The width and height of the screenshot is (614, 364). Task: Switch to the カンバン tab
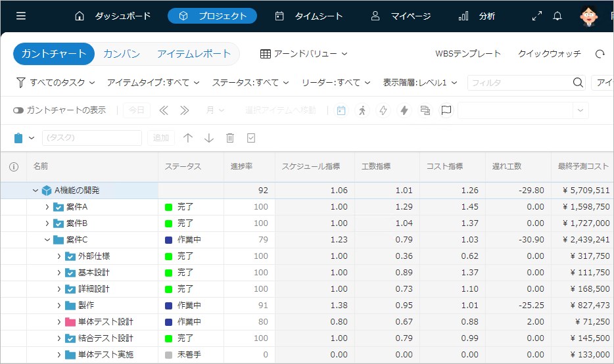[121, 54]
